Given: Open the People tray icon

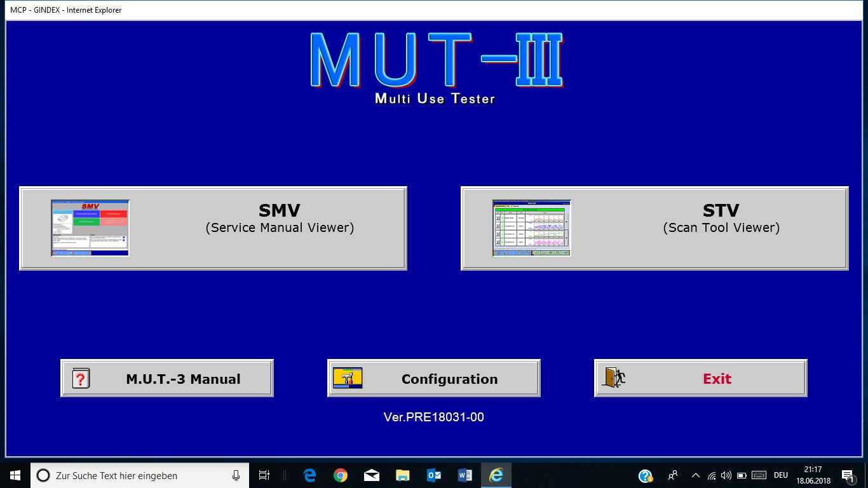Looking at the screenshot, I should pyautogui.click(x=673, y=475).
